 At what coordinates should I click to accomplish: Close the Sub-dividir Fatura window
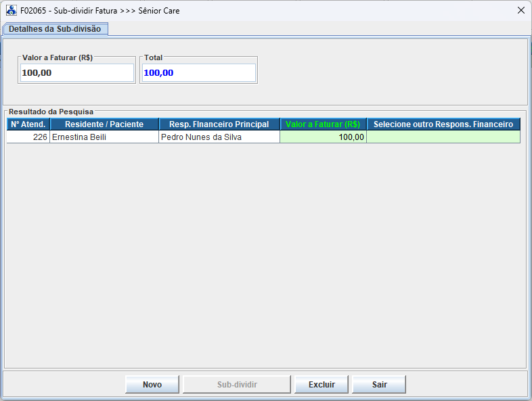(x=520, y=11)
